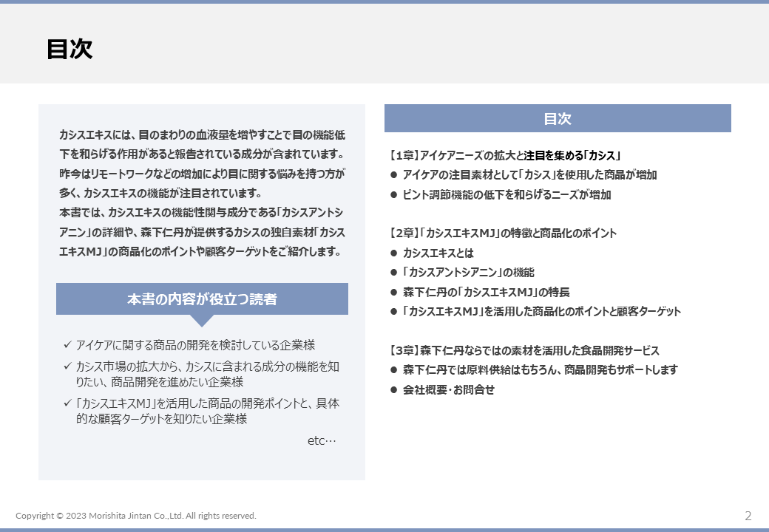Click the etc… text
Image resolution: width=769 pixels, height=532 pixels.
coord(322,440)
